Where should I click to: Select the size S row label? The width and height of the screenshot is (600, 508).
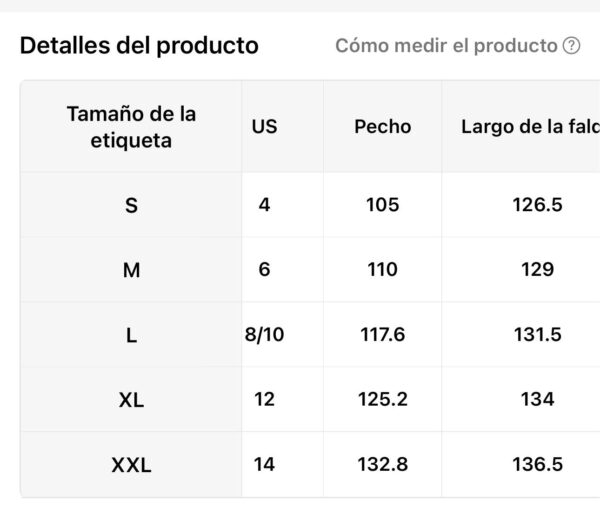[x=131, y=205]
